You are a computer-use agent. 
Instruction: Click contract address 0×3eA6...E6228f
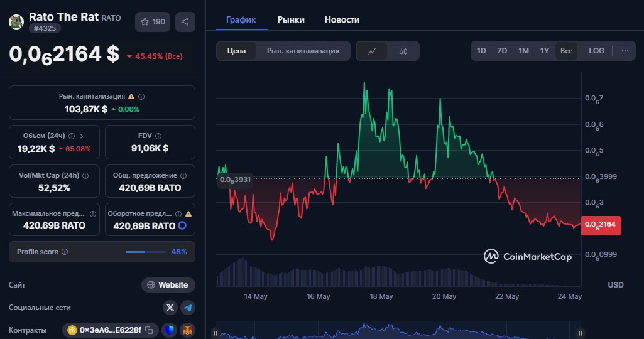pyautogui.click(x=110, y=330)
